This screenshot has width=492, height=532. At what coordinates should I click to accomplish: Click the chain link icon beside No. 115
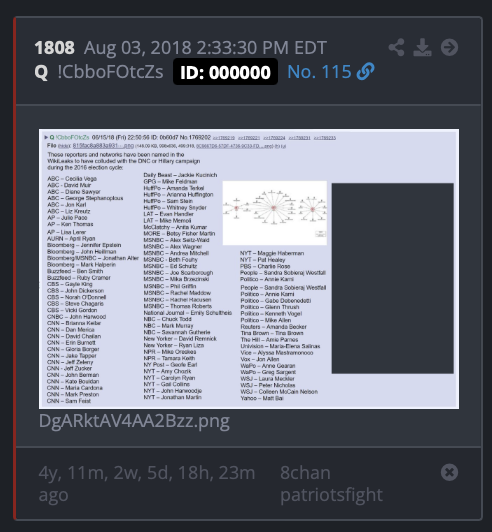pos(365,72)
